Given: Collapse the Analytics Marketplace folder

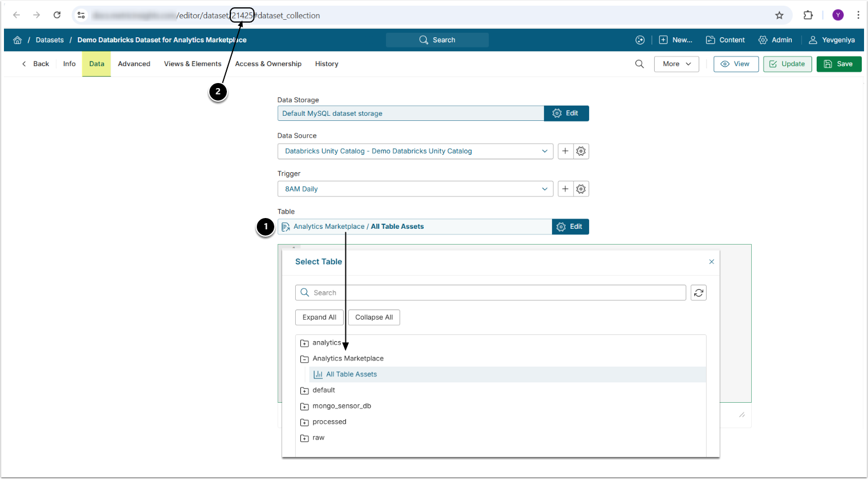Looking at the screenshot, I should coord(305,359).
